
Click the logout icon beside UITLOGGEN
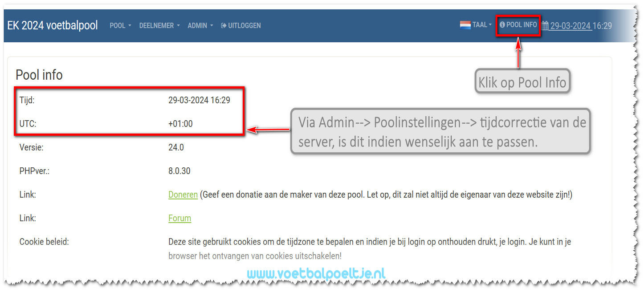[224, 26]
